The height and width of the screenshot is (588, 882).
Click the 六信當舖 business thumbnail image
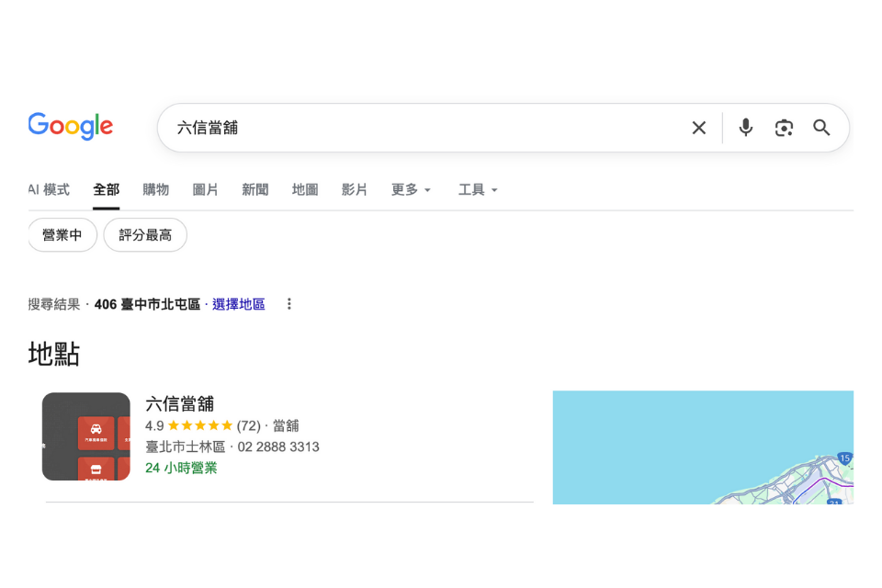pos(86,436)
